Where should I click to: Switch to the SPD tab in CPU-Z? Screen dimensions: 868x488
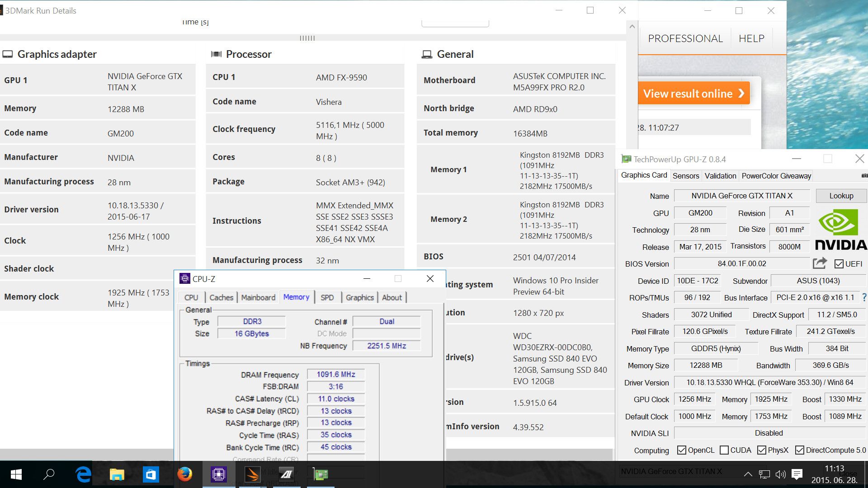[x=327, y=297]
